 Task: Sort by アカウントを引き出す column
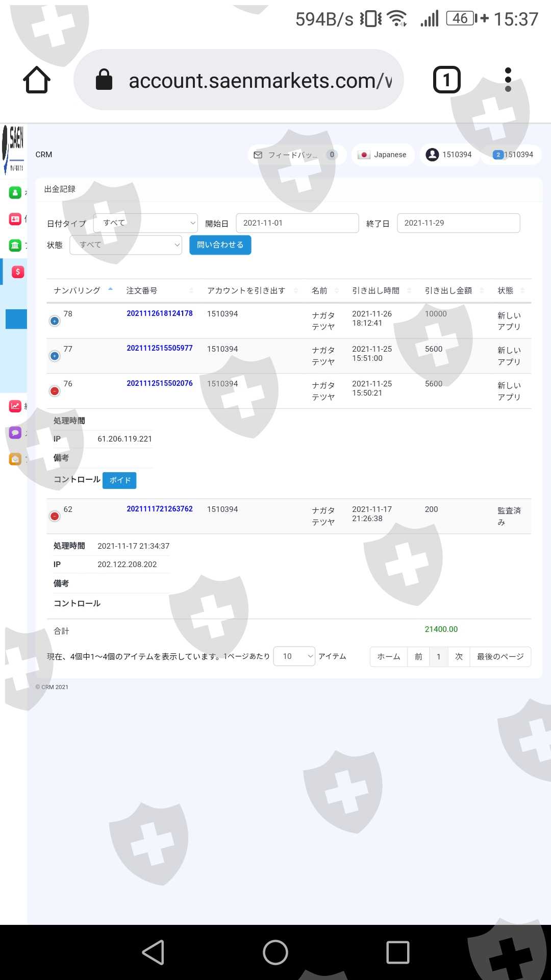click(252, 290)
